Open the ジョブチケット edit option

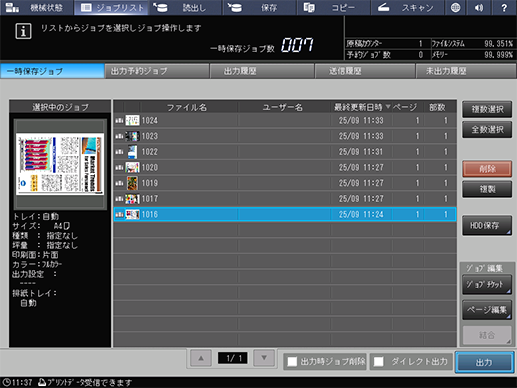click(487, 284)
